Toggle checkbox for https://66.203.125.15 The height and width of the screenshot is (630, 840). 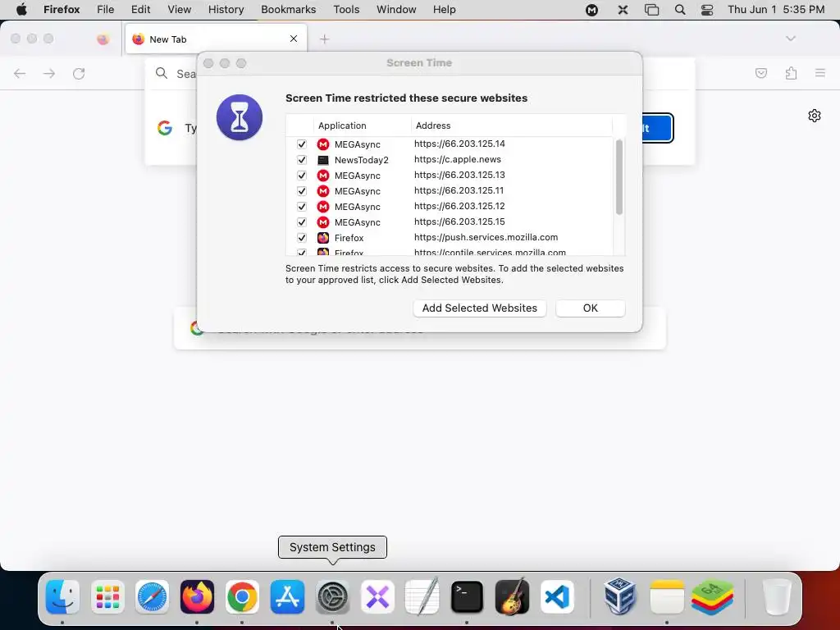pyautogui.click(x=302, y=221)
